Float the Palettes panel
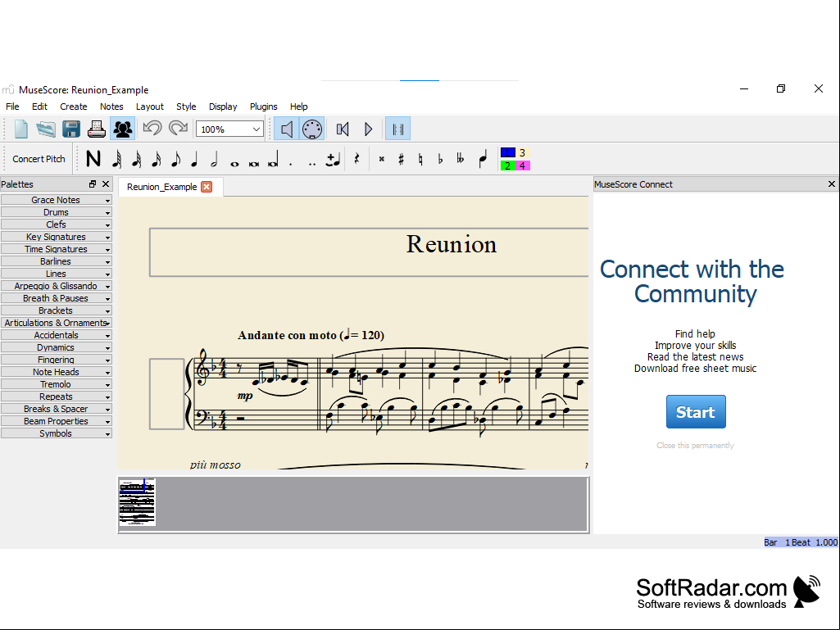The width and height of the screenshot is (840, 630). 93,184
